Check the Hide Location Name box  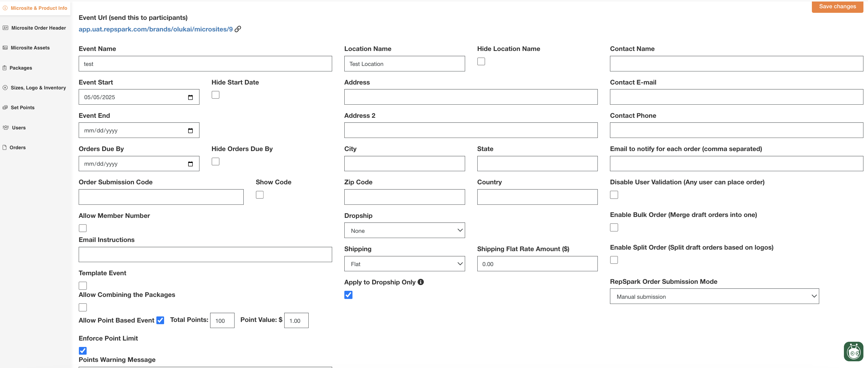[481, 61]
